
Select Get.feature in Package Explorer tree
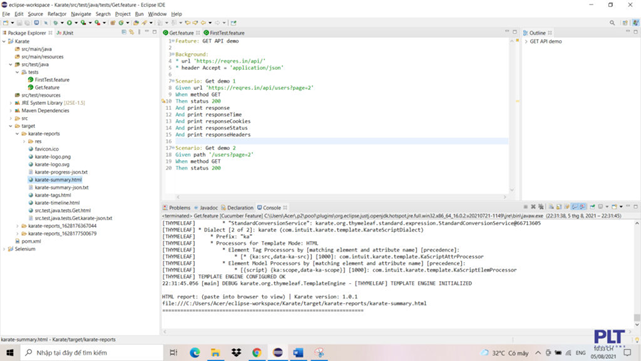pyautogui.click(x=47, y=87)
